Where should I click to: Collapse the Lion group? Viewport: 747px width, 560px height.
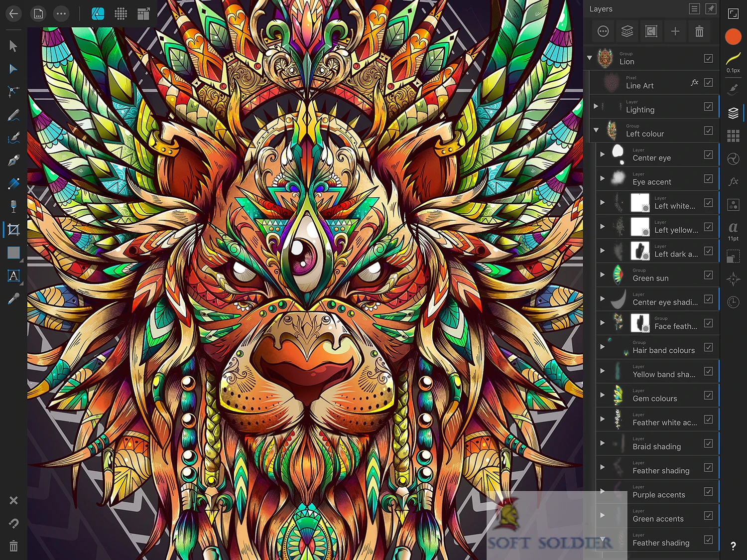(x=590, y=58)
